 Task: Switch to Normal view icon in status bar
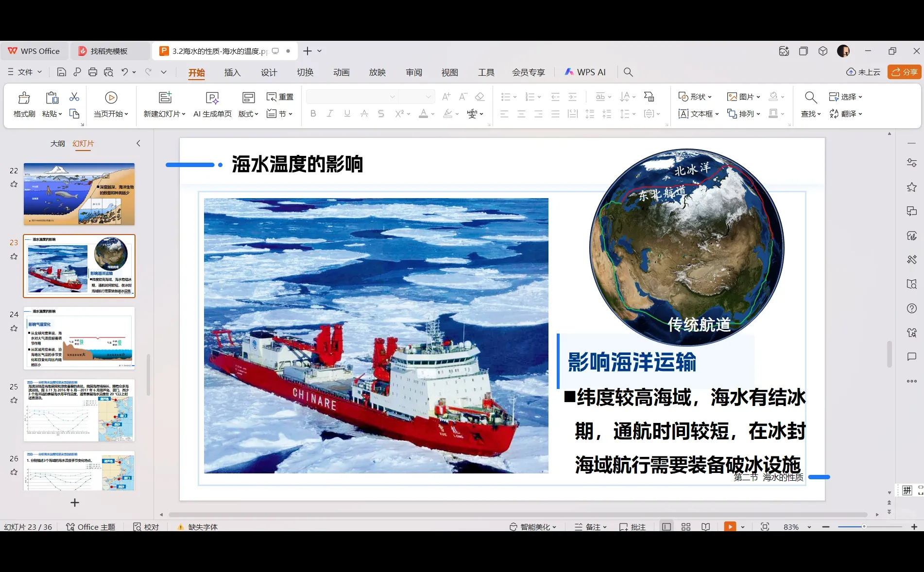point(667,527)
